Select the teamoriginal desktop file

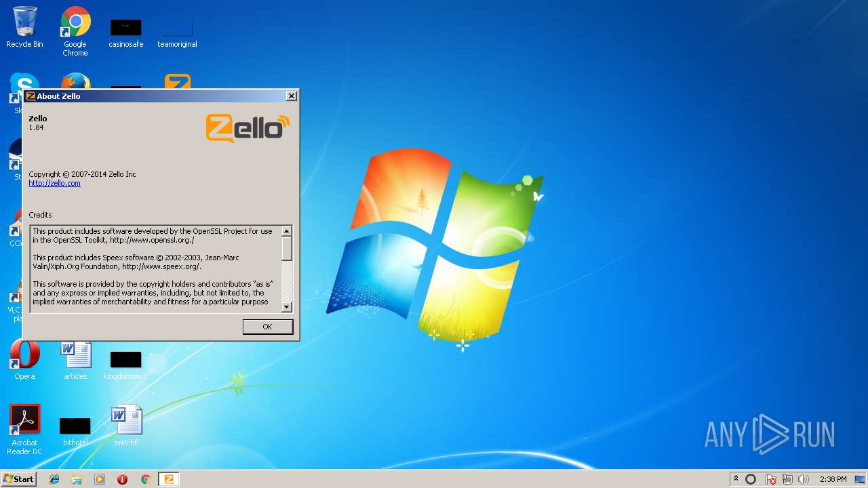coord(177,33)
